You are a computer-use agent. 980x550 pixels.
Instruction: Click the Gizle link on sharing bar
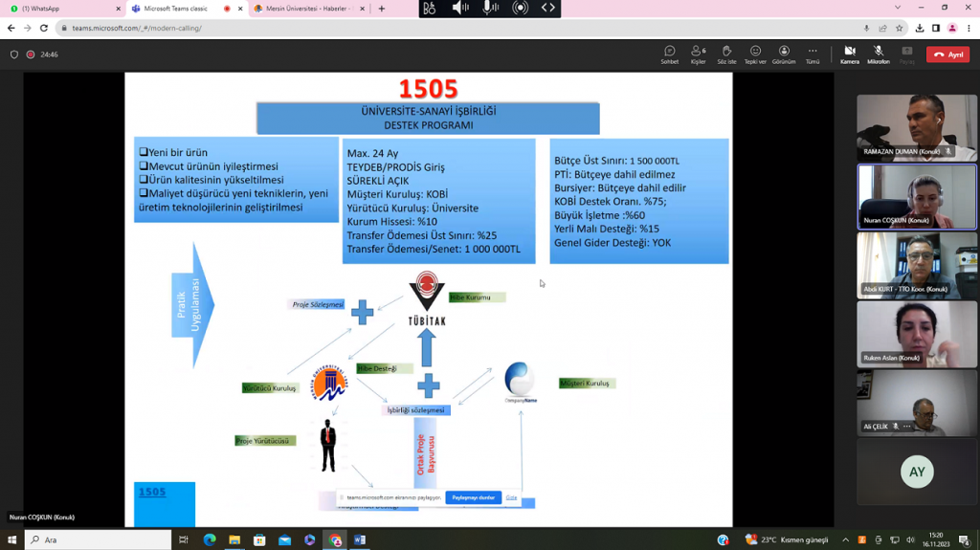coord(511,497)
